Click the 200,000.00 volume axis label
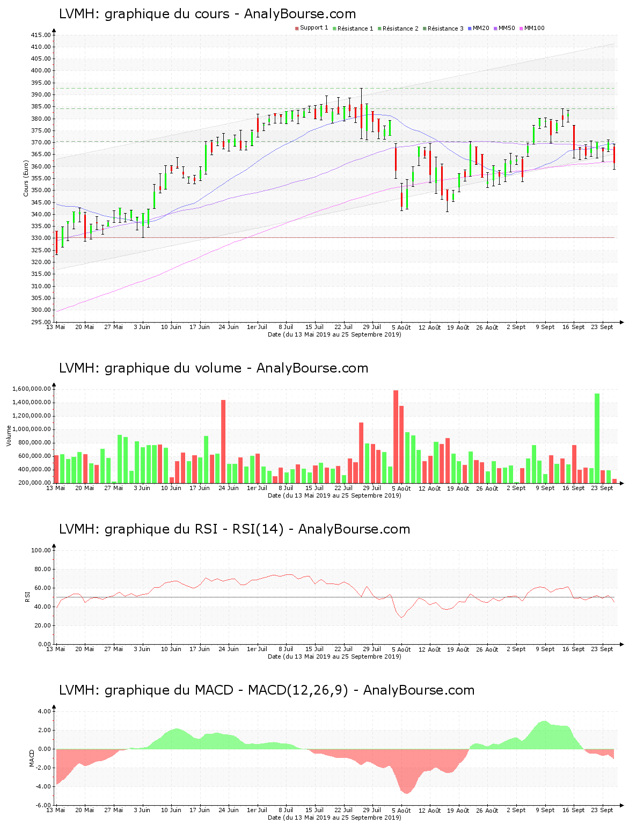This screenshot has width=644, height=832. (35, 483)
